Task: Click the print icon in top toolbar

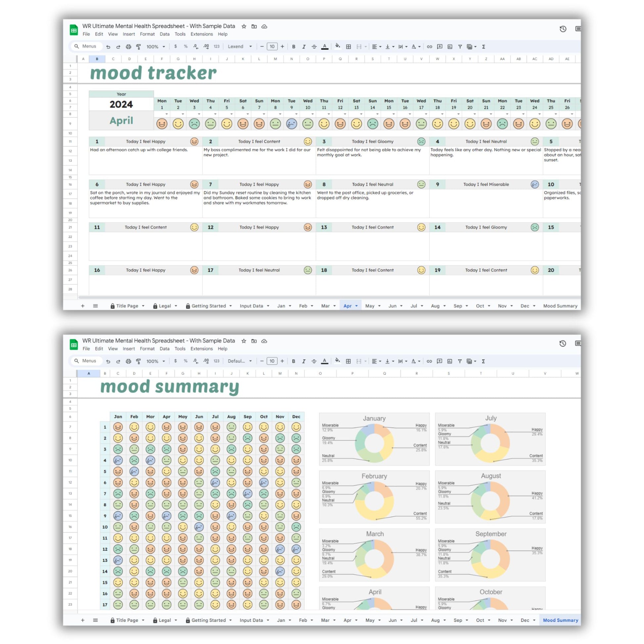Action: [128, 47]
